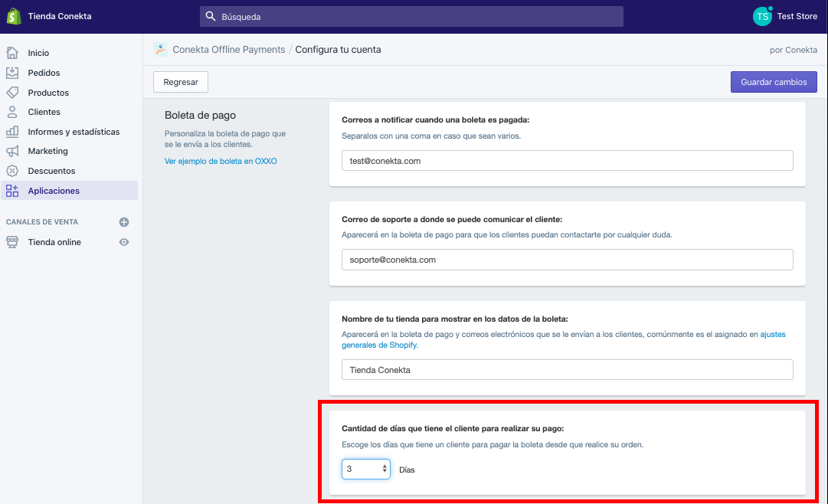The height and width of the screenshot is (504, 828).
Task: View online store with eye icon
Action: point(124,242)
